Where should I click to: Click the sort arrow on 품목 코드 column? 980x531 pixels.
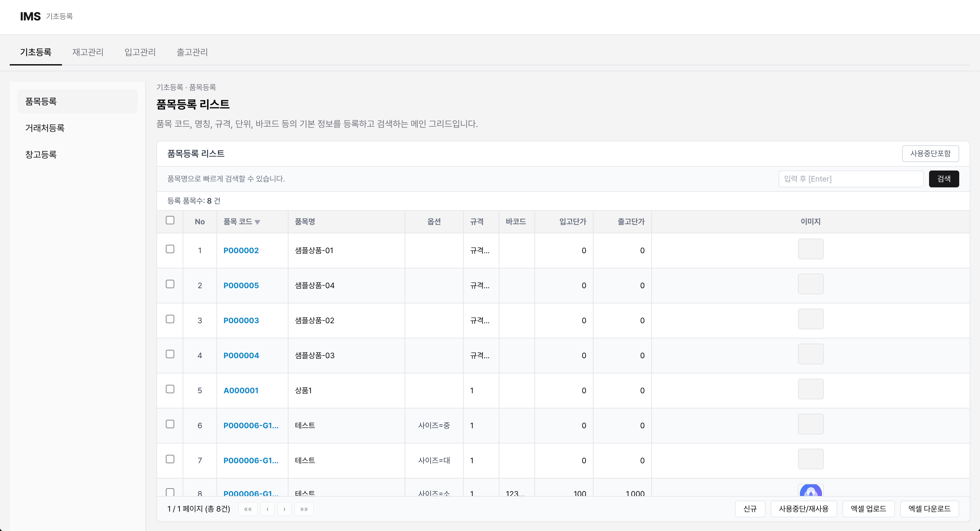(258, 222)
